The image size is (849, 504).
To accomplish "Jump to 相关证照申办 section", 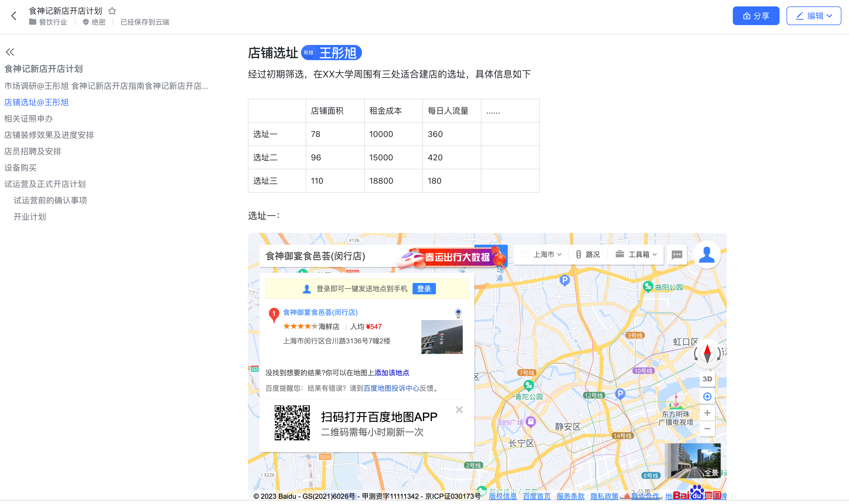I will point(29,119).
